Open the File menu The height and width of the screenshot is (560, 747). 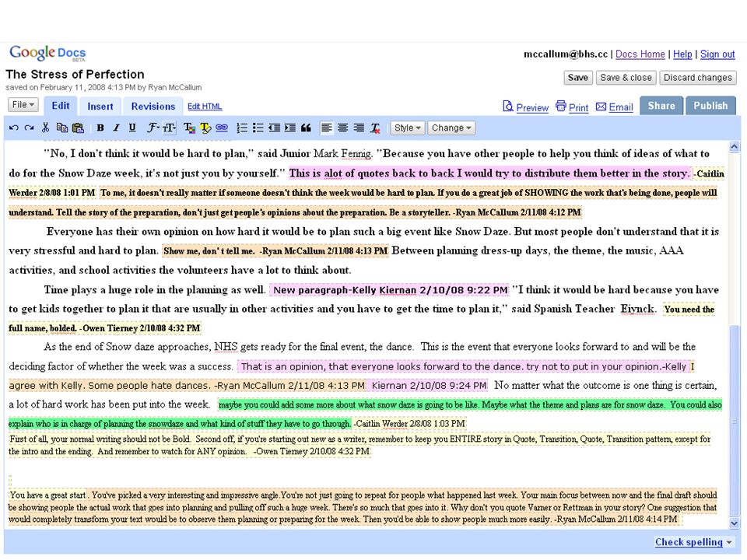pos(23,105)
